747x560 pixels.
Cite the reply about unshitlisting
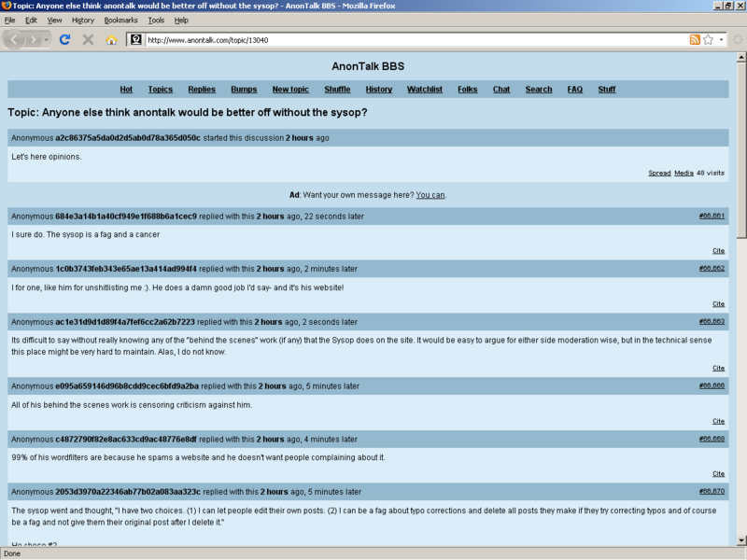[x=718, y=303]
